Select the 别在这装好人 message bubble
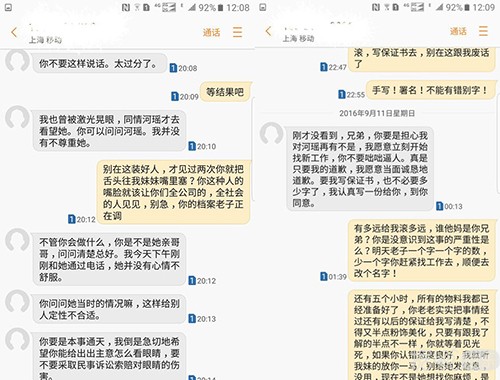 click(173, 192)
